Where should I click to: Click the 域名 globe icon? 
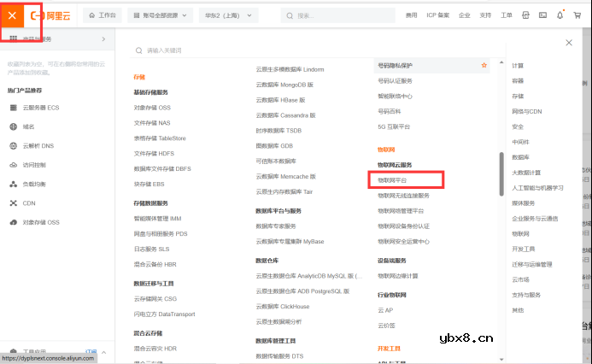tap(13, 126)
